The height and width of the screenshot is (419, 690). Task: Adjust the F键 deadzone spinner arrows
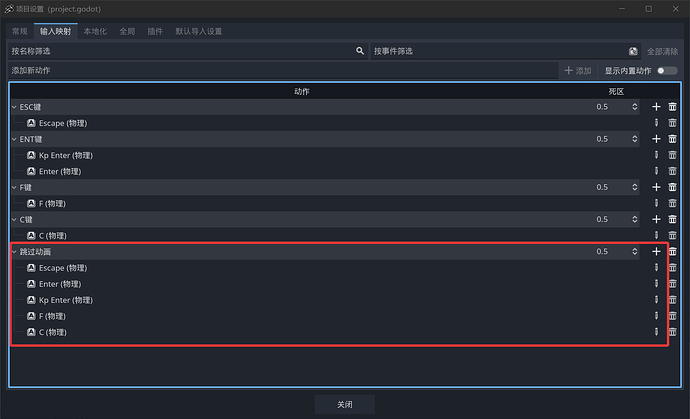coord(635,187)
